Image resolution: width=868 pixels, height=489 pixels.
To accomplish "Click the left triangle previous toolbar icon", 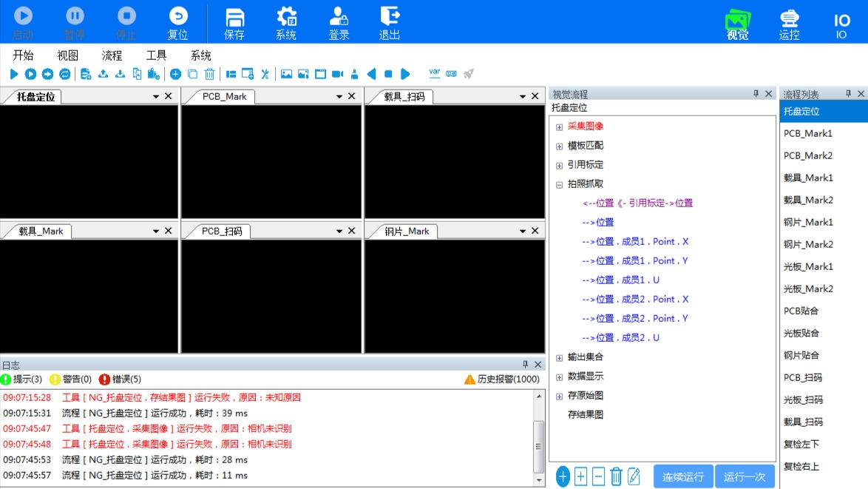I will tap(371, 74).
